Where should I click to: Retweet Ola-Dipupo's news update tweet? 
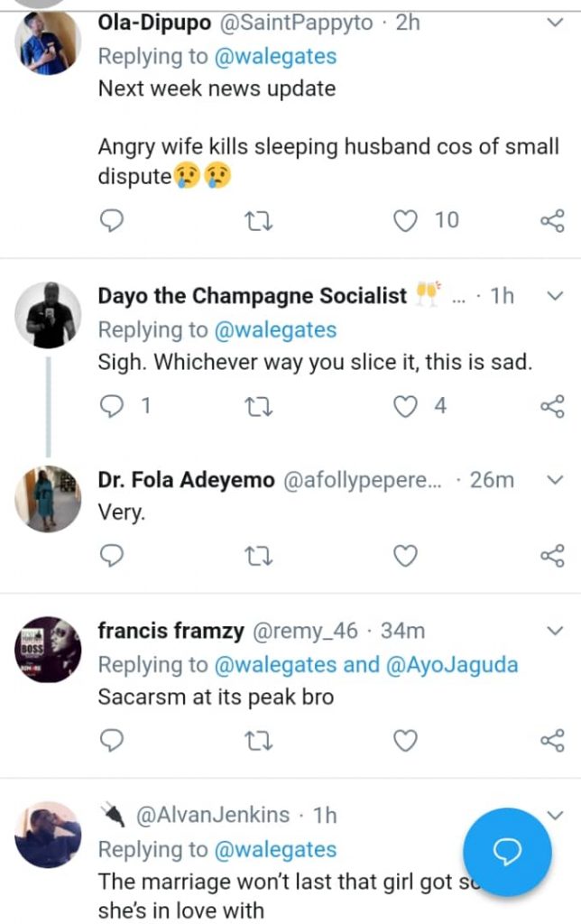258,219
